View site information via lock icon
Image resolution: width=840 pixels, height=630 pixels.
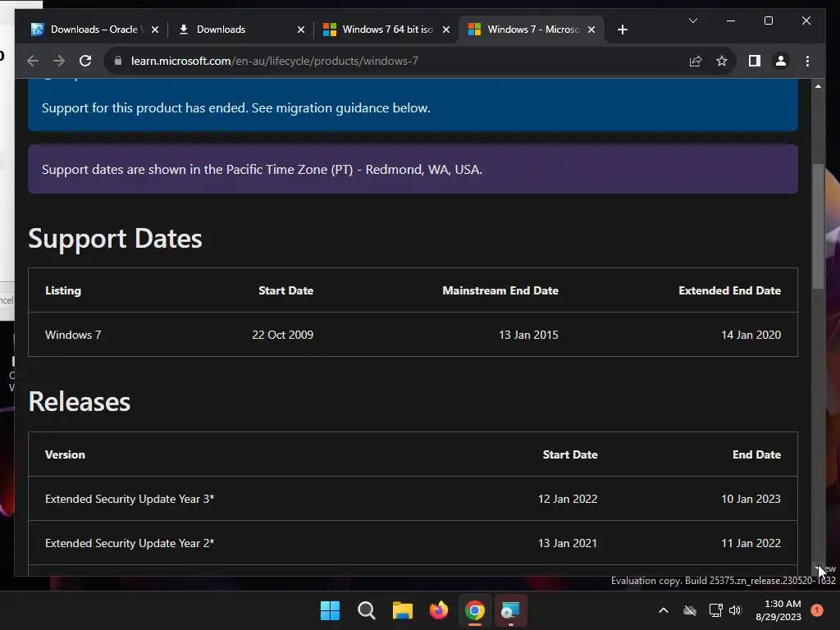click(118, 61)
